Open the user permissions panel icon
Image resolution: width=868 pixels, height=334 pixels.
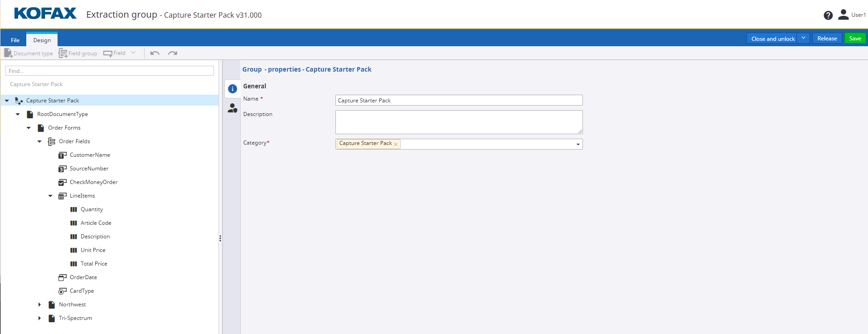pyautogui.click(x=233, y=108)
